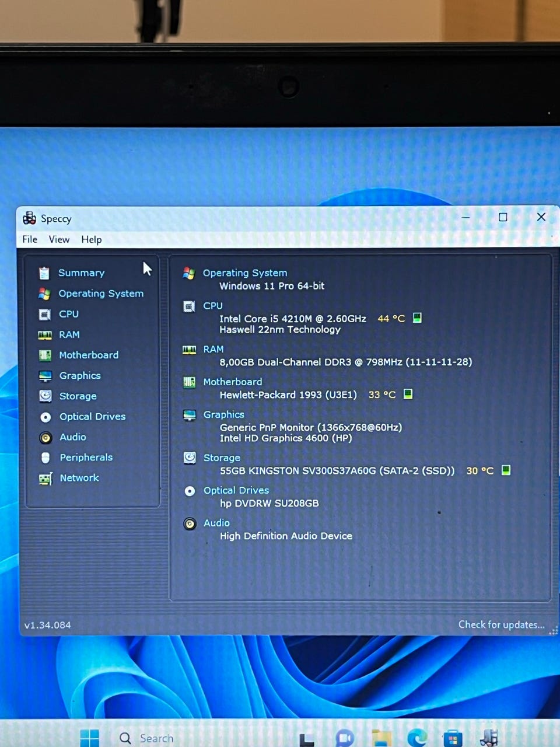This screenshot has width=560, height=747.
Task: Click the Operating System heading in the summary panel
Action: coord(245,273)
